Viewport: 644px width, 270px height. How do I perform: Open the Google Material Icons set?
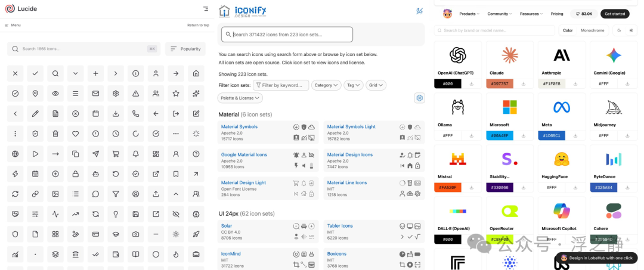click(244, 155)
